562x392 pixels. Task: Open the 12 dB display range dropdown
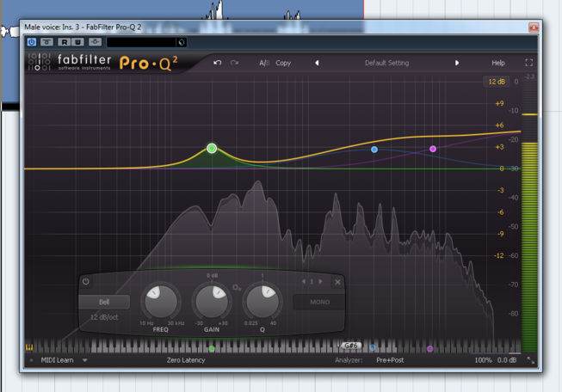(497, 82)
